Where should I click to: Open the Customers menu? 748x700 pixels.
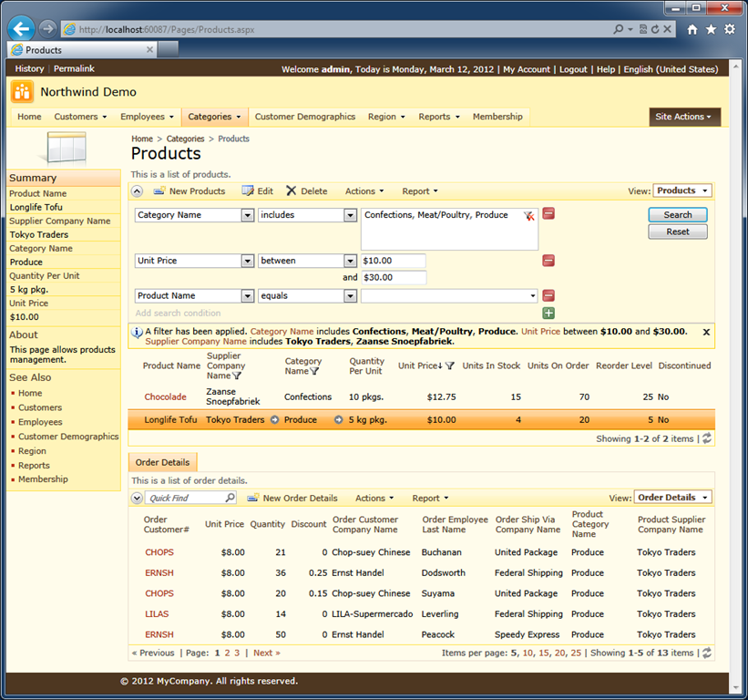coord(80,117)
